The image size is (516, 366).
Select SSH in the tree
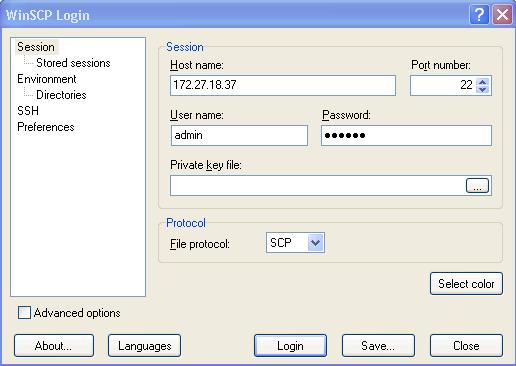pyautogui.click(x=28, y=111)
